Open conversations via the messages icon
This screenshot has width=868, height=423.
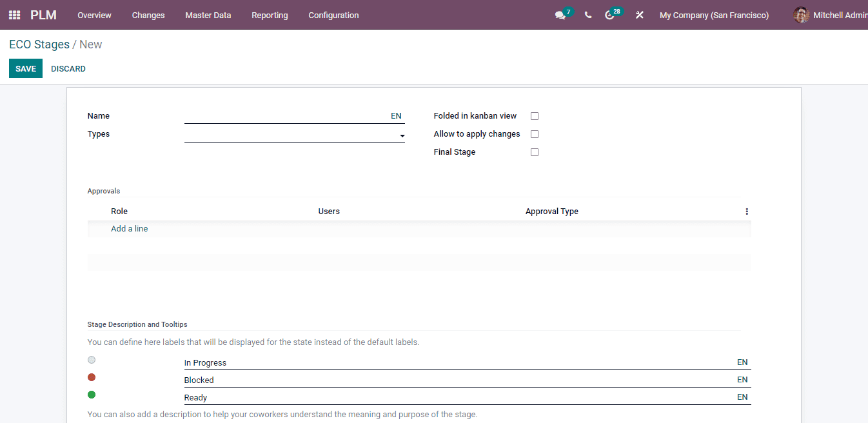(x=560, y=14)
